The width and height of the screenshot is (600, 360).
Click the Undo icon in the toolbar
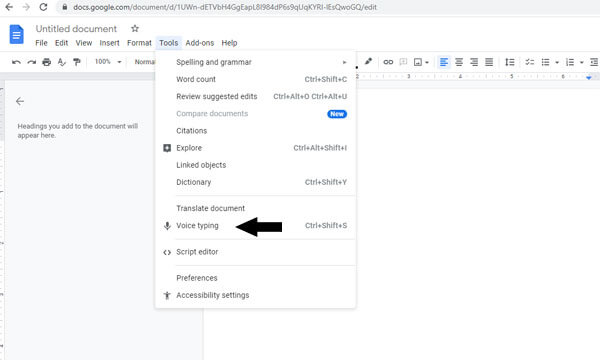coord(16,62)
